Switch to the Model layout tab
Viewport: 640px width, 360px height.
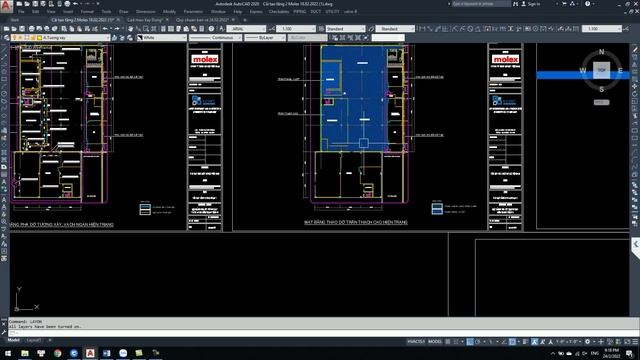pos(13,340)
